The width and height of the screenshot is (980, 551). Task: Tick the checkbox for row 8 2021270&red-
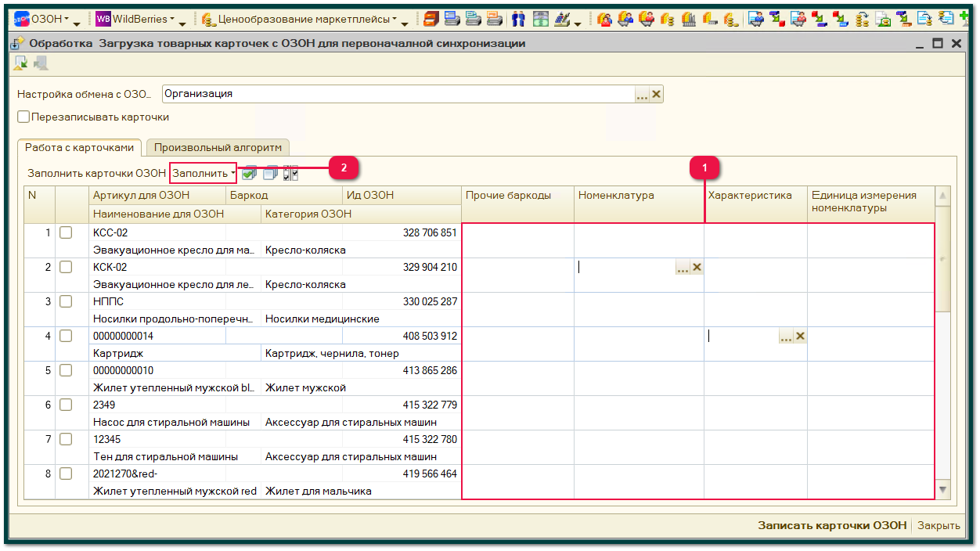coord(66,474)
